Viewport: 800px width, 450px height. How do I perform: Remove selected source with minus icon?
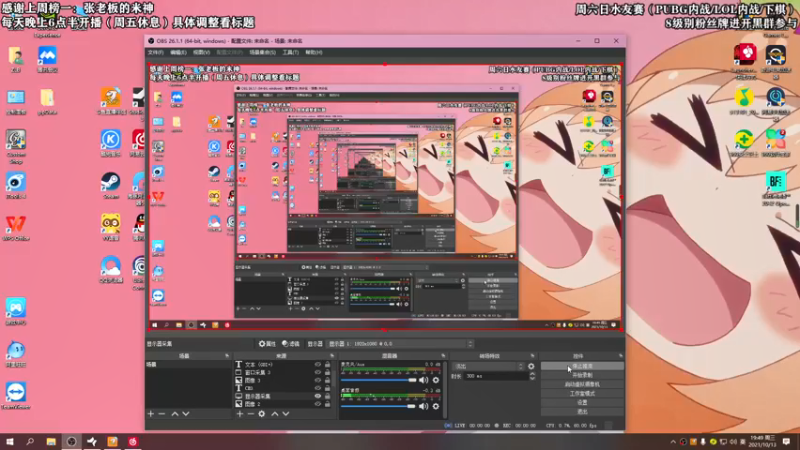click(x=251, y=414)
